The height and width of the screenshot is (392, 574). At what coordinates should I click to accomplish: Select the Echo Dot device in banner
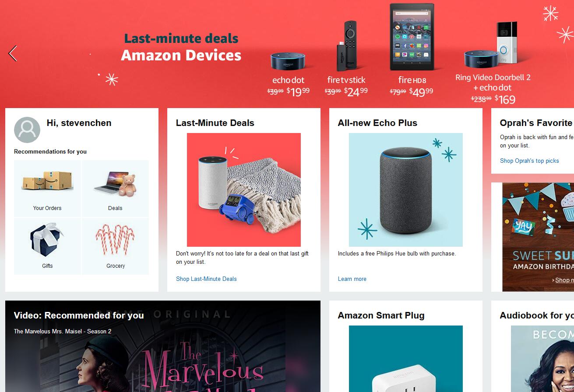[x=288, y=74]
